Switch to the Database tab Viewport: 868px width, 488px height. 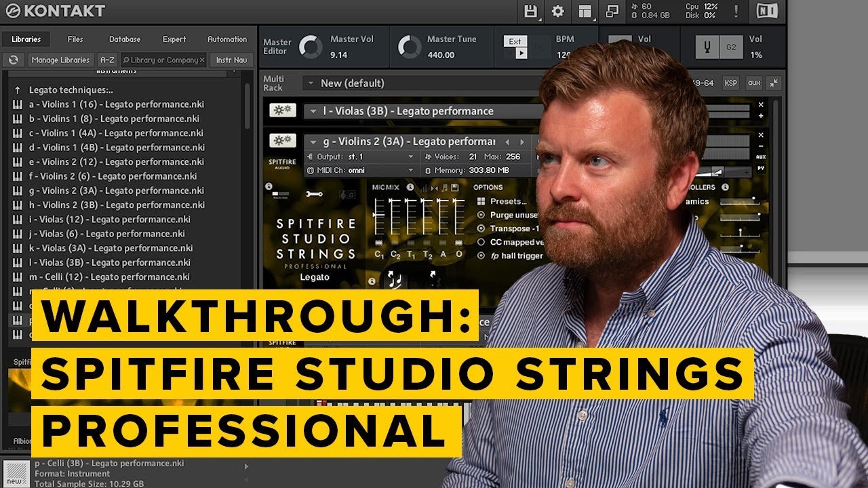(125, 39)
